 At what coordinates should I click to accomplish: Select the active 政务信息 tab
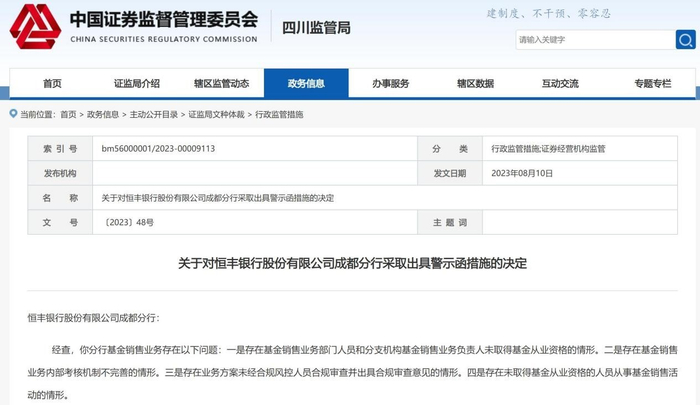306,84
